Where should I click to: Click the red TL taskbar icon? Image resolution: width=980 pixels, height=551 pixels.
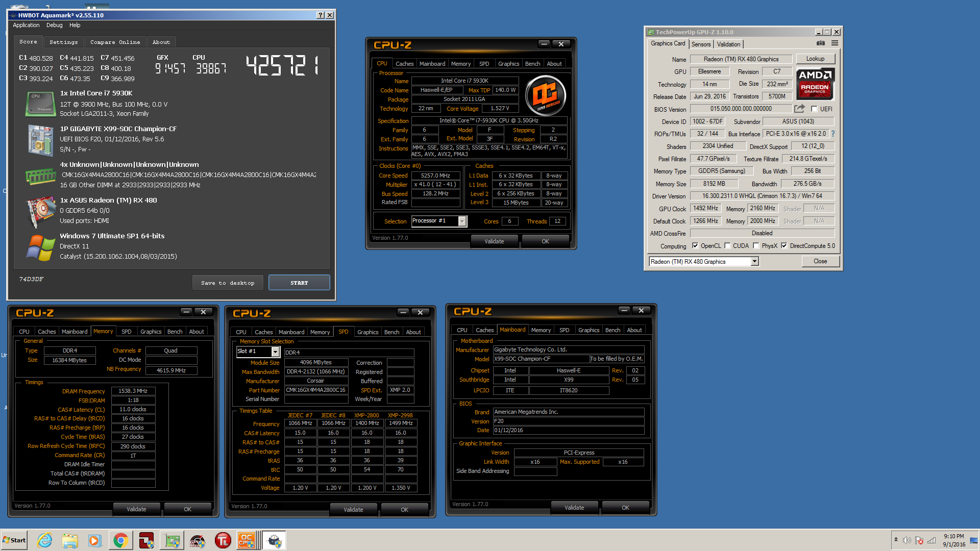[223, 540]
